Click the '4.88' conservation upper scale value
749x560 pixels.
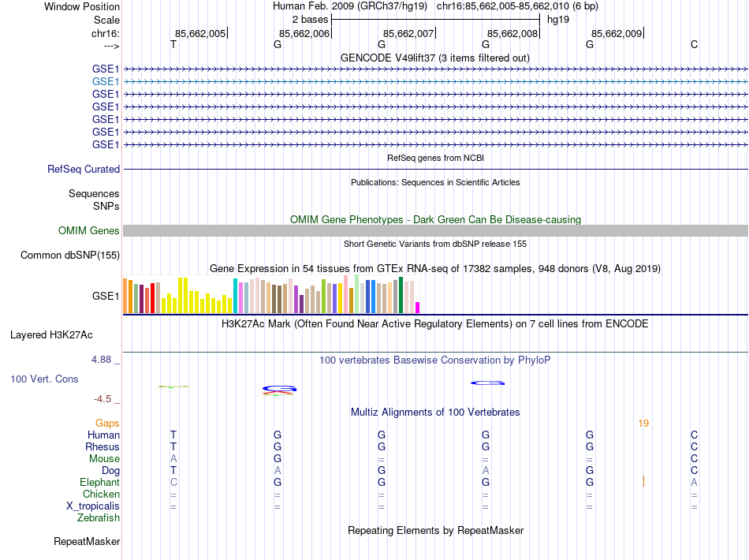101,360
